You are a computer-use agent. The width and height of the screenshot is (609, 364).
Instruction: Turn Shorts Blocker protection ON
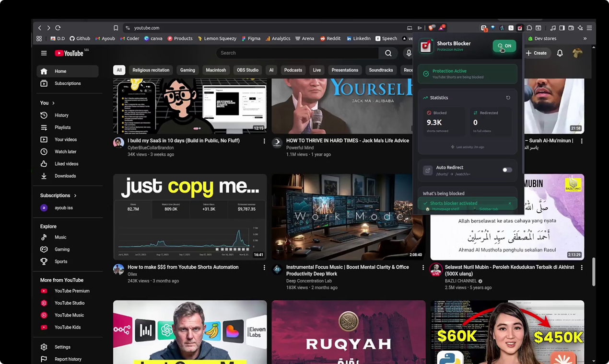504,46
